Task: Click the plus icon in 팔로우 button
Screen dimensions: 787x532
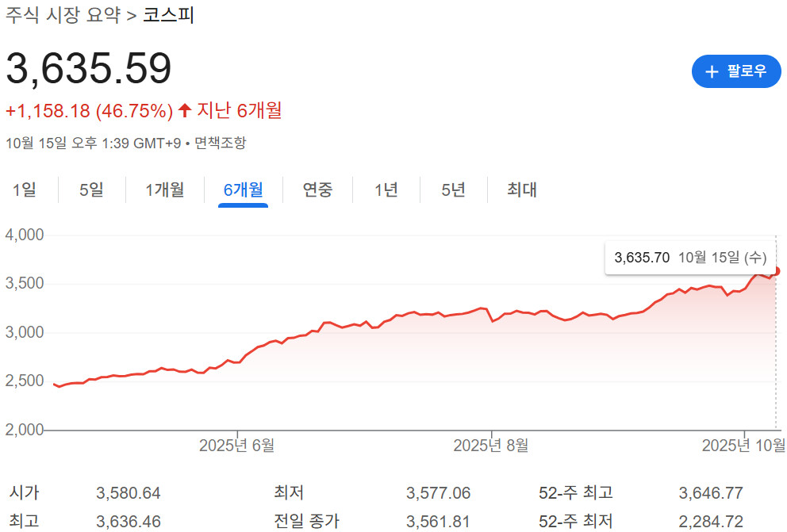Action: click(712, 71)
